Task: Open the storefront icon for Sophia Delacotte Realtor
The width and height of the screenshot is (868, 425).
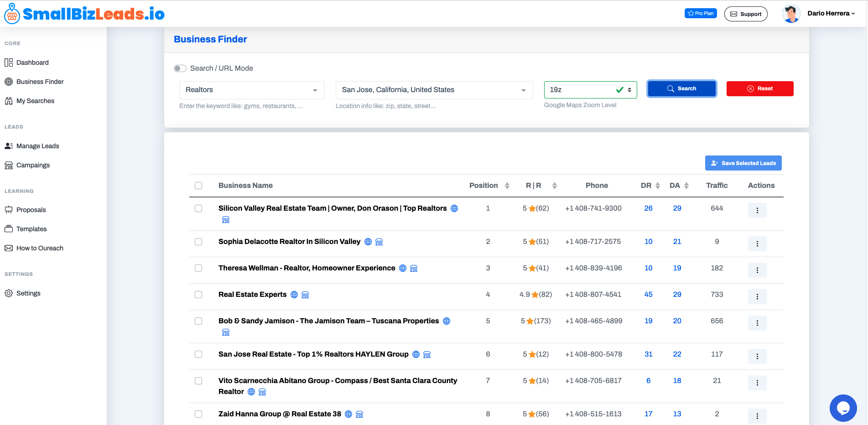Action: click(x=379, y=242)
